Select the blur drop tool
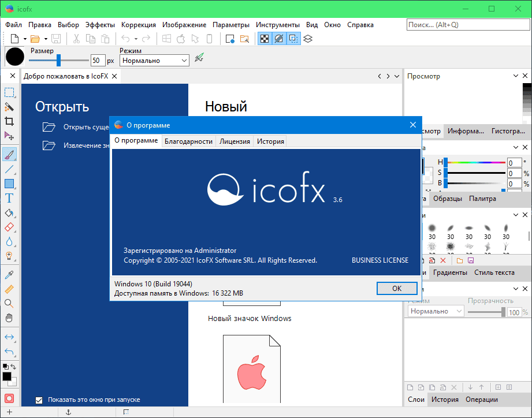The image size is (532, 418). coord(9,241)
